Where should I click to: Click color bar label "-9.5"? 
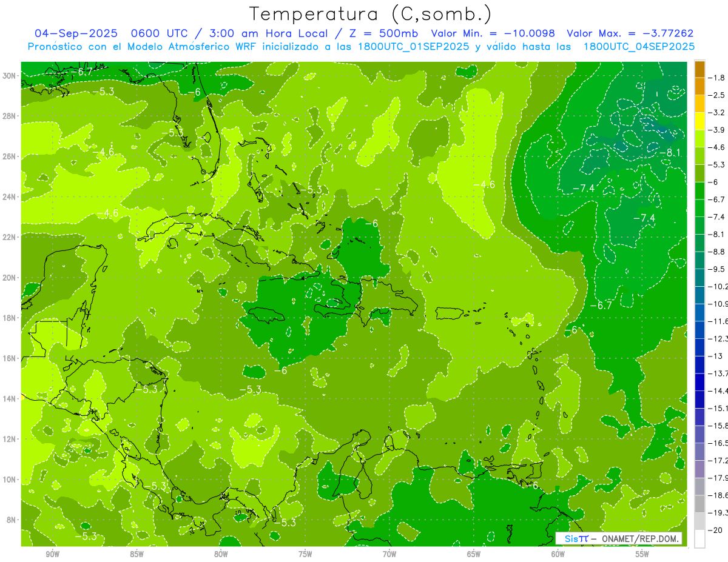(x=718, y=269)
